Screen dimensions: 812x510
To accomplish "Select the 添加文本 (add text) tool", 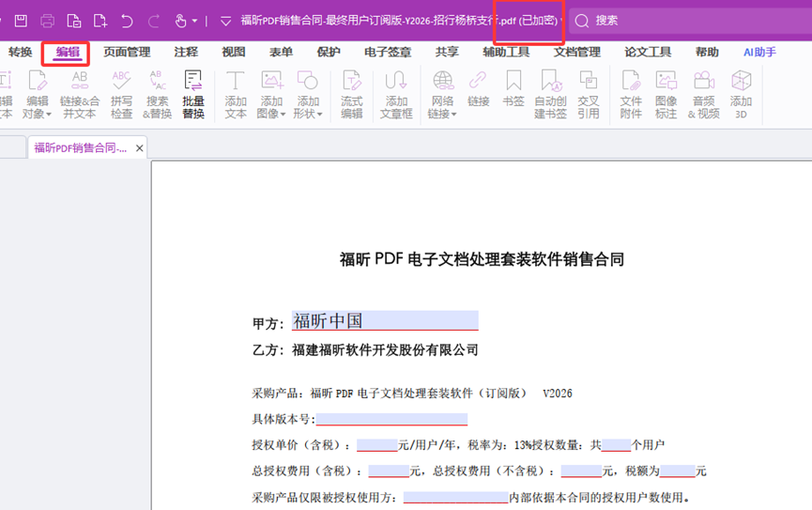I will click(x=236, y=94).
